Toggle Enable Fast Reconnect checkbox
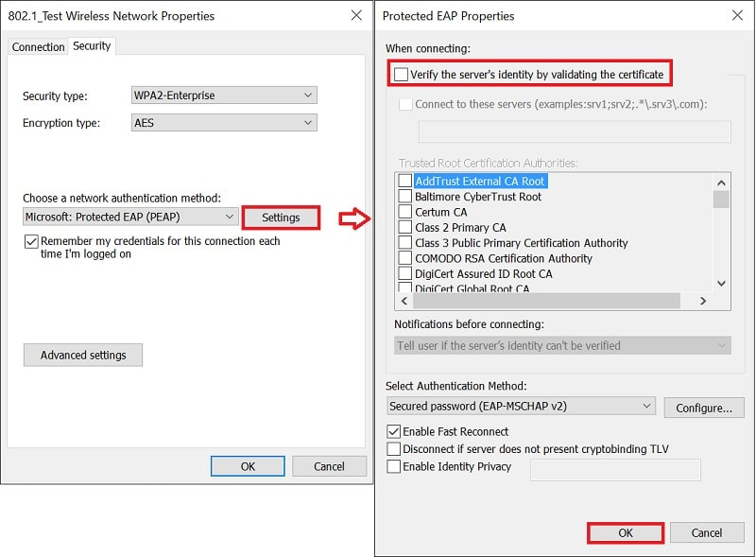The image size is (756, 557). (x=394, y=431)
